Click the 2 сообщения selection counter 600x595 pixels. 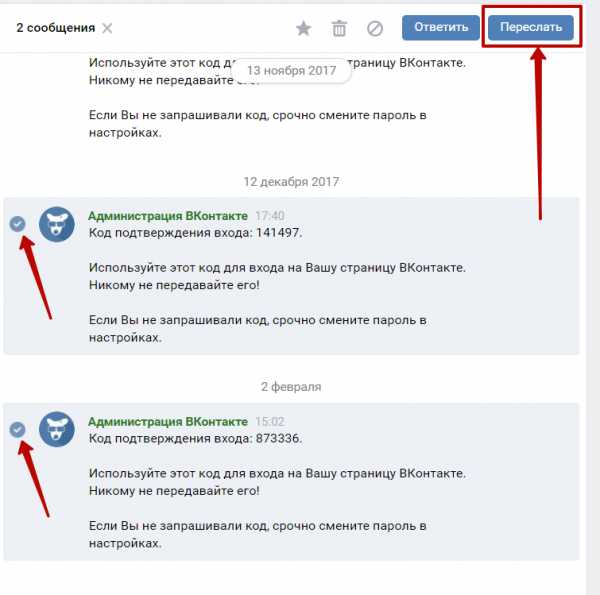pos(55,28)
